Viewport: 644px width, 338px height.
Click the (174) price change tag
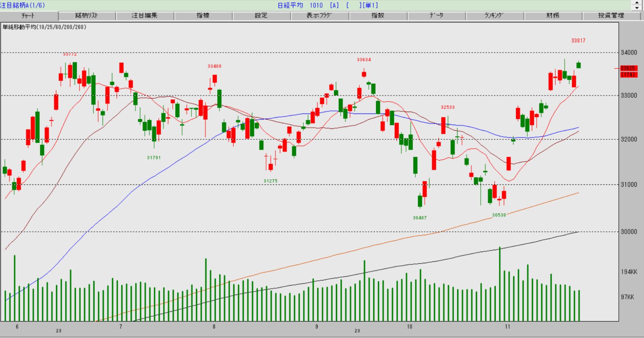point(629,75)
